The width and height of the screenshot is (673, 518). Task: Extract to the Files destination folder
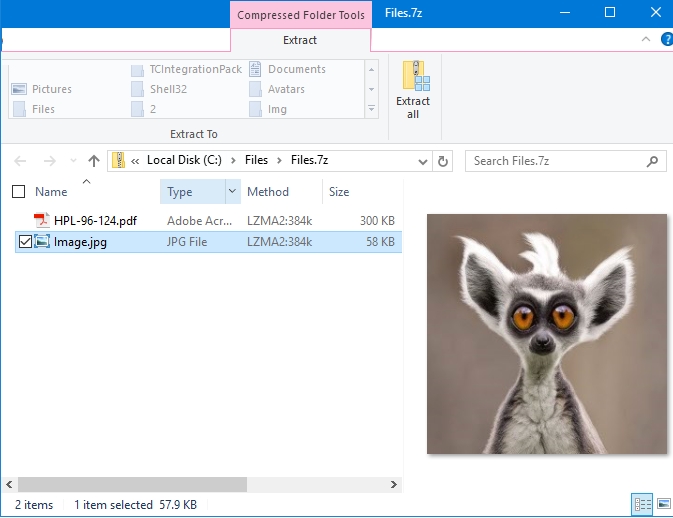(34, 109)
